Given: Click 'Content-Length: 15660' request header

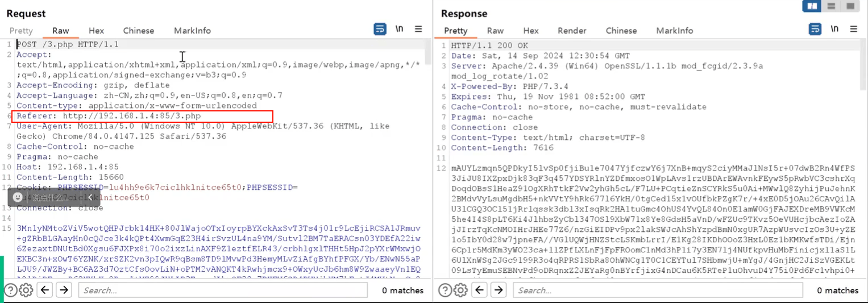Looking at the screenshot, I should point(70,177).
